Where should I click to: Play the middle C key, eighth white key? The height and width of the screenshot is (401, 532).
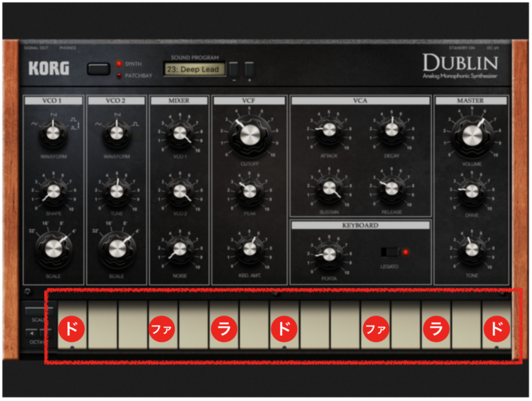pos(285,325)
